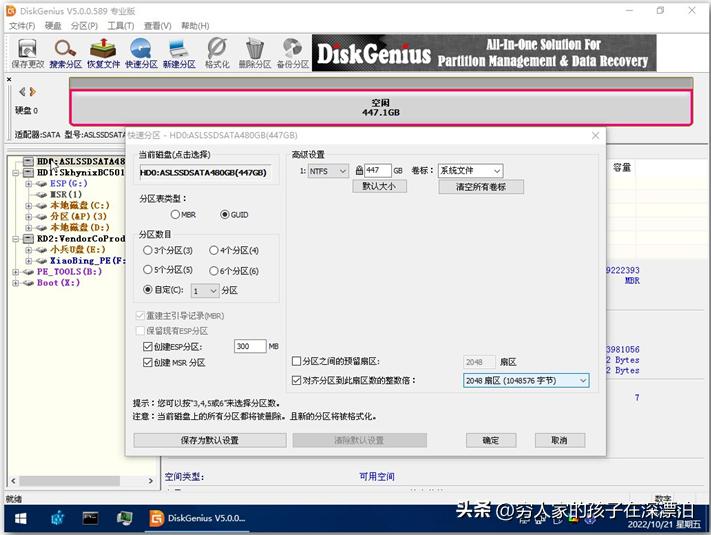Viewport: 711px width, 535px height.
Task: Open the NTFS file system dropdown
Action: tap(329, 171)
